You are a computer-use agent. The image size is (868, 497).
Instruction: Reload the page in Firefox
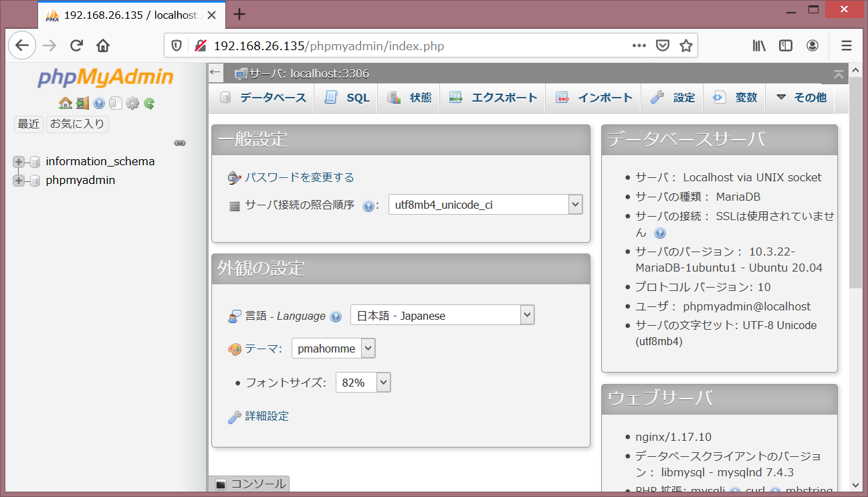click(76, 45)
